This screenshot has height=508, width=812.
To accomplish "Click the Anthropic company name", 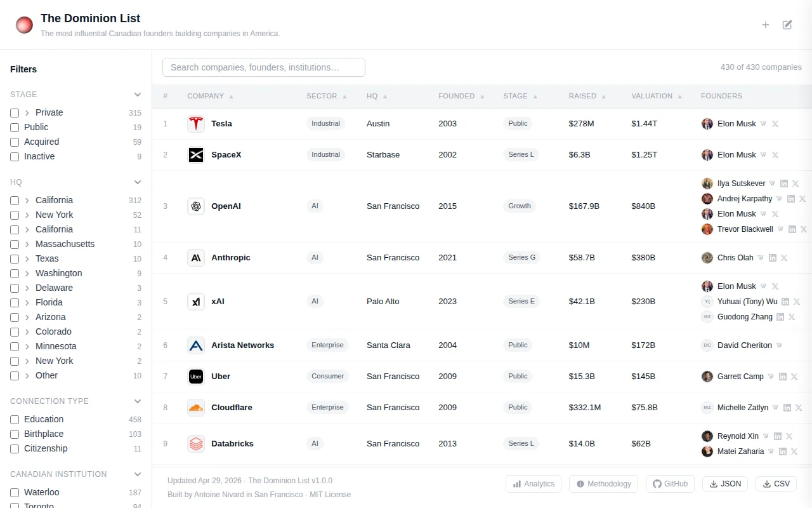I will (x=231, y=258).
